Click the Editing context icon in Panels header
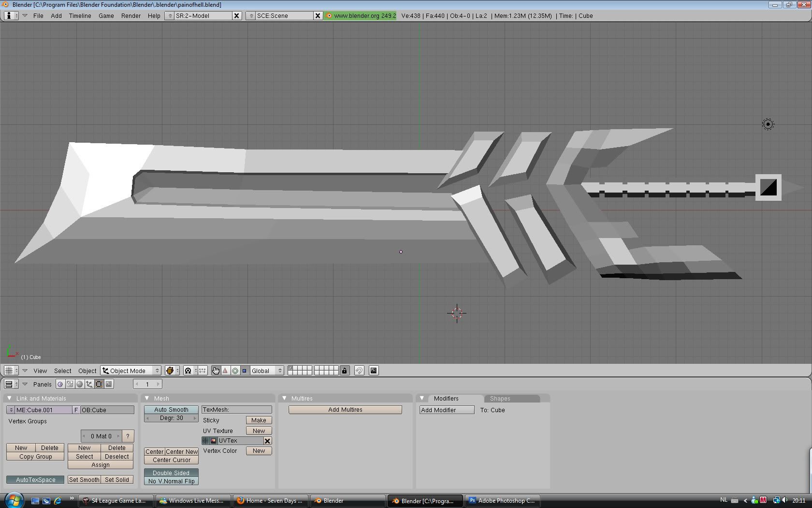This screenshot has height=508, width=812. tap(99, 384)
